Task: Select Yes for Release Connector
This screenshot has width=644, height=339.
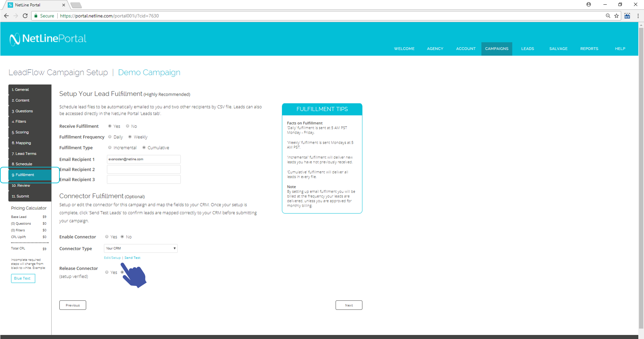Action: point(107,272)
